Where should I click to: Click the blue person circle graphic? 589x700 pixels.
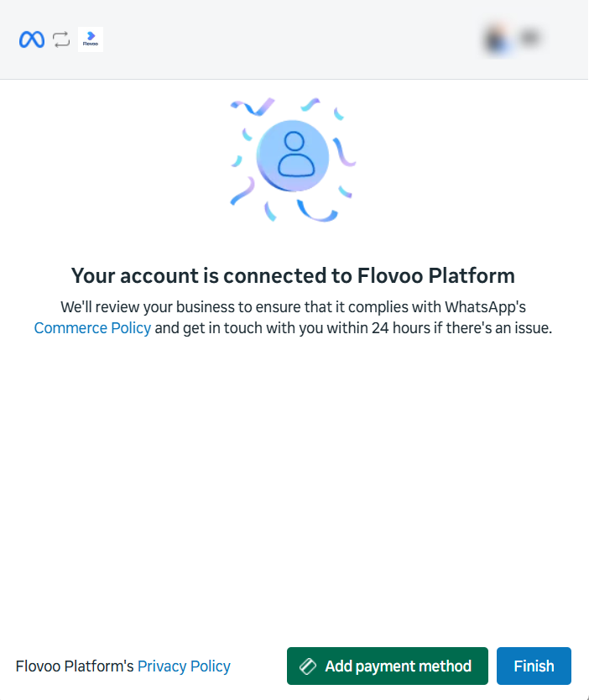coord(293,156)
